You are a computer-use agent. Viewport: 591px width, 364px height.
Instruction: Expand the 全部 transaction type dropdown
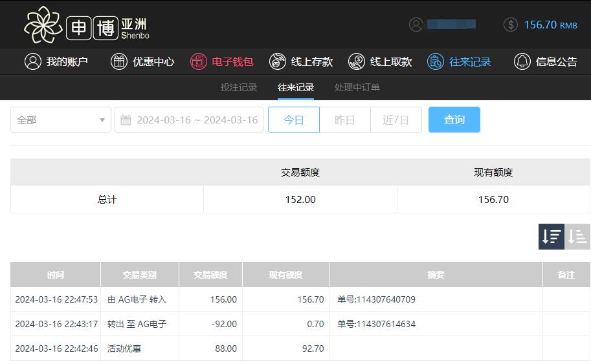tap(61, 120)
